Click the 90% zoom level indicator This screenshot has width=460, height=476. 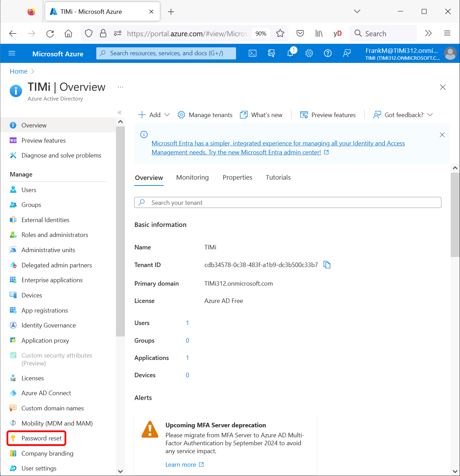tap(261, 34)
